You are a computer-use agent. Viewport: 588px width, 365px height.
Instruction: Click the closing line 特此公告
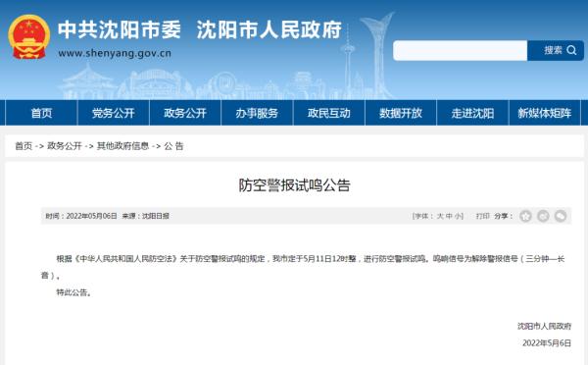point(73,292)
